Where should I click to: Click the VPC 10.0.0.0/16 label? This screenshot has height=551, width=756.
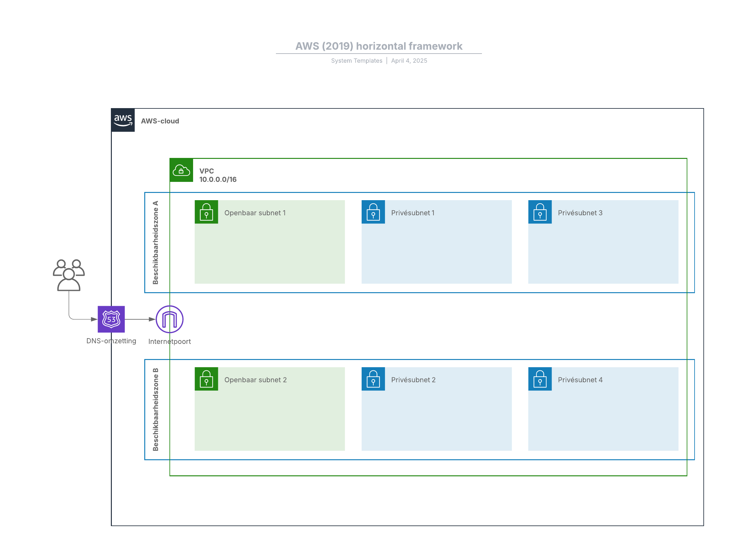click(x=218, y=175)
